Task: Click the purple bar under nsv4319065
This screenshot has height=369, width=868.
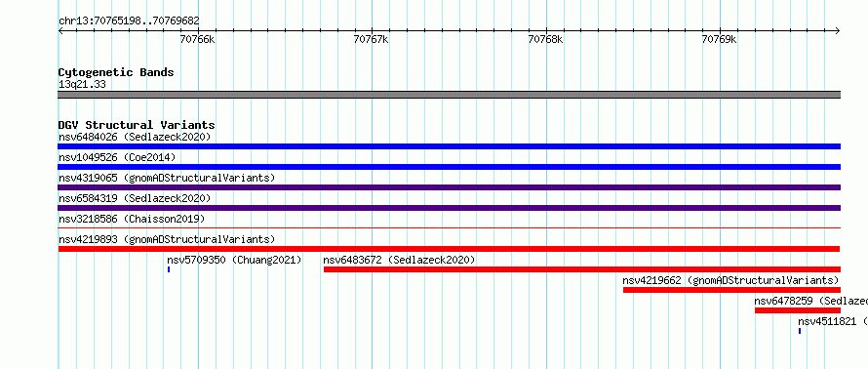Action: [x=449, y=187]
